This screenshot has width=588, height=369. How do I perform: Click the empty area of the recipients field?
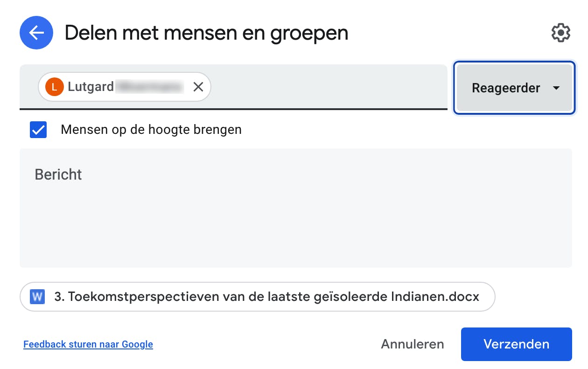point(327,87)
